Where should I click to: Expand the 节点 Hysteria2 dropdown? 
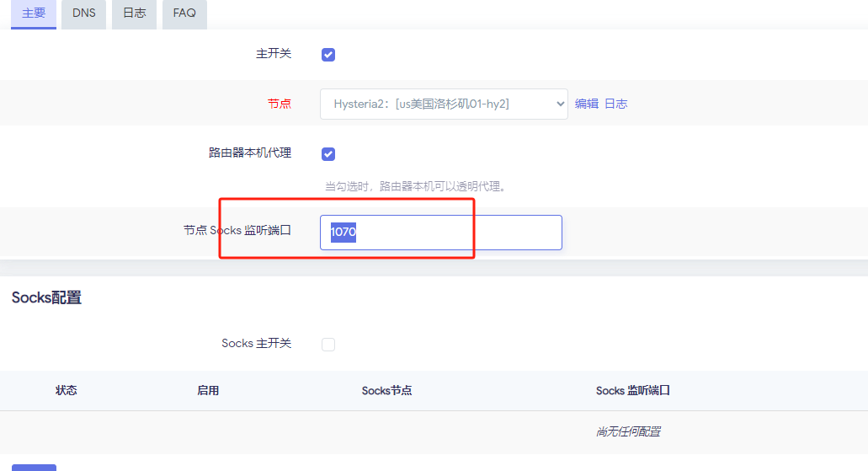click(444, 104)
